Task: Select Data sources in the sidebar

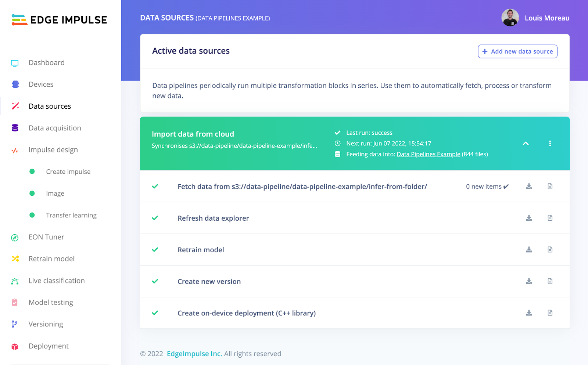Action: pyautogui.click(x=50, y=106)
